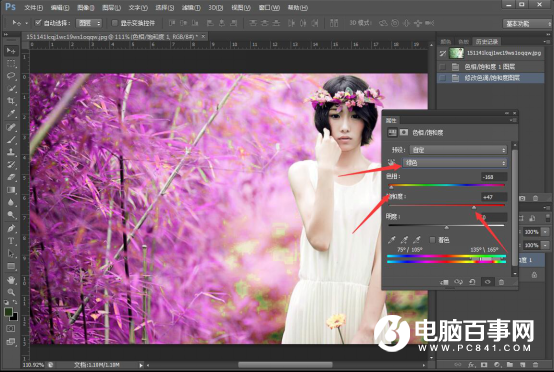Screen dimensions: 554x372
Task: Select the Pen tool
Action: point(11,228)
